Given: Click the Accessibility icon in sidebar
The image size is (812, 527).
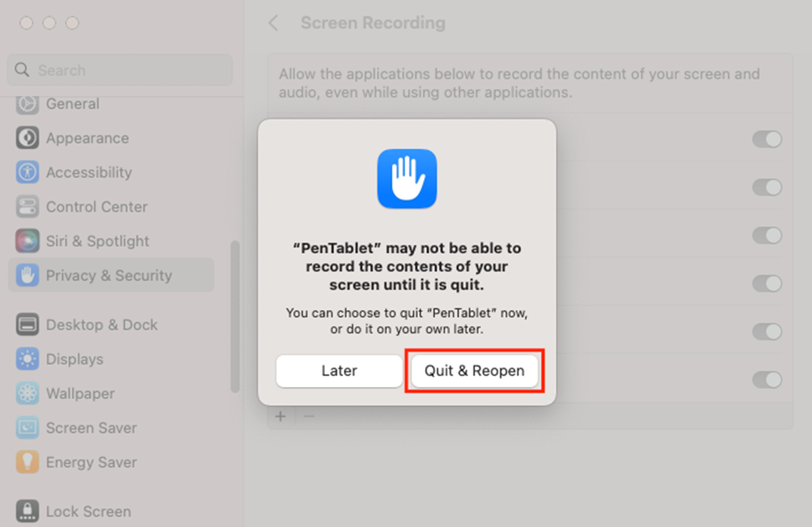Looking at the screenshot, I should pyautogui.click(x=28, y=173).
